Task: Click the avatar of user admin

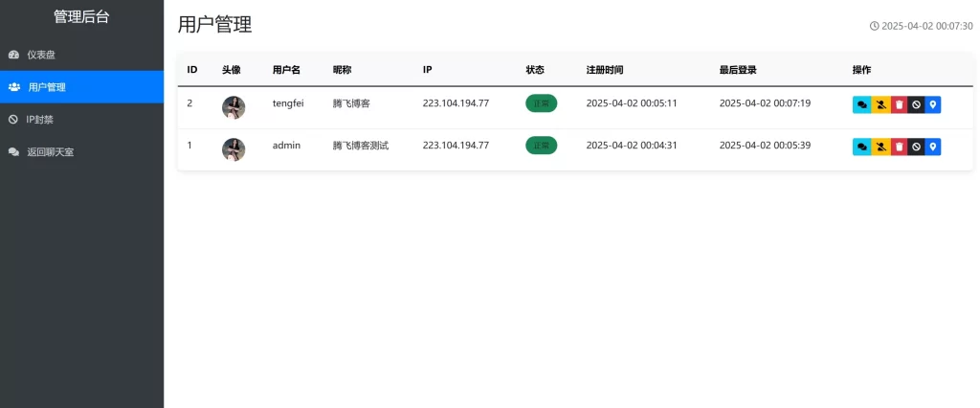Action: point(234,149)
